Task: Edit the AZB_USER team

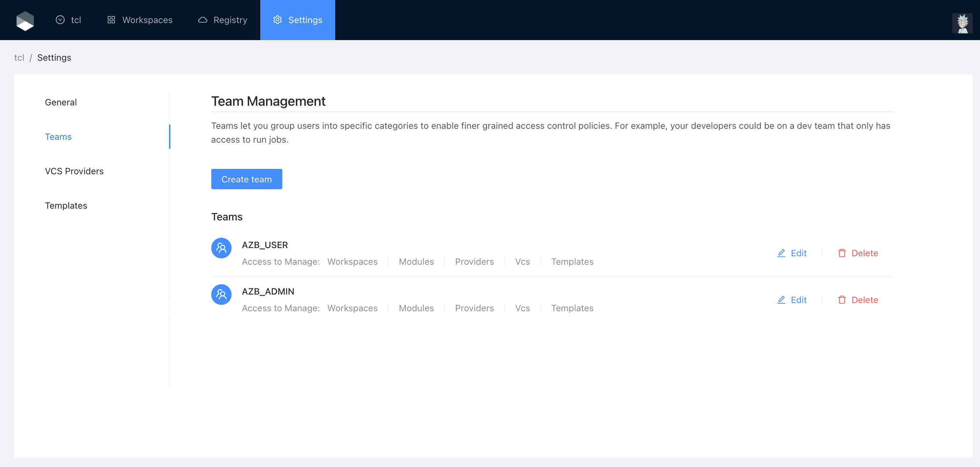Action: tap(792, 253)
